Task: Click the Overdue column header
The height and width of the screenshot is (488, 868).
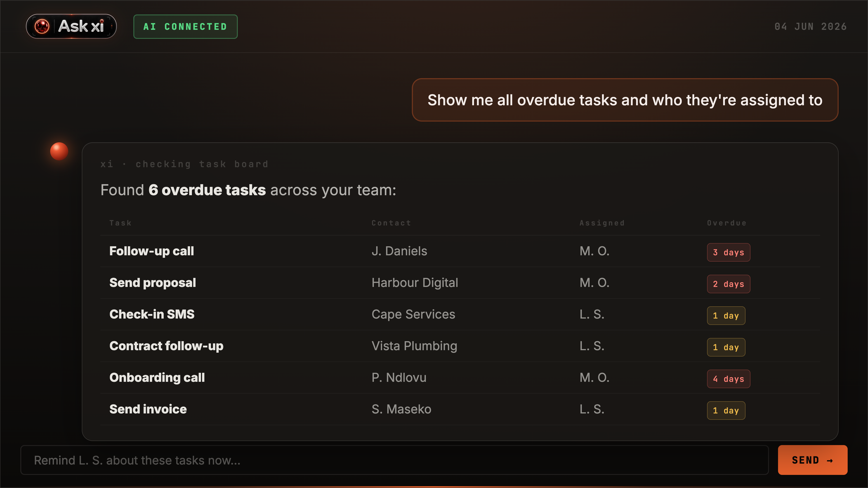Action: [727, 223]
